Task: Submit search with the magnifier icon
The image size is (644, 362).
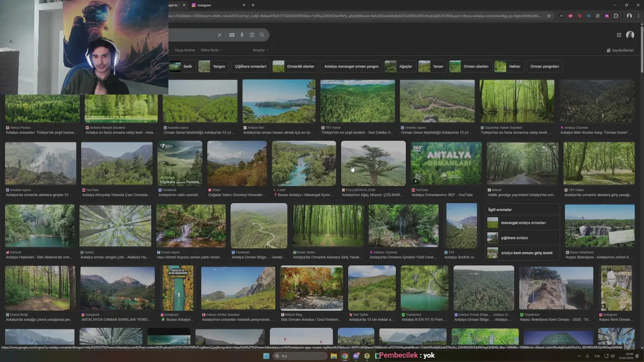Action: coord(262,35)
